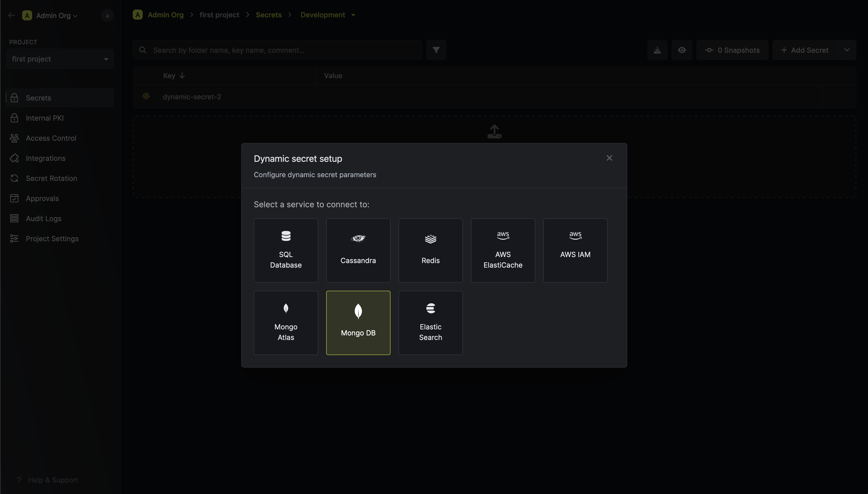Pick the Redis service card

pos(430,251)
